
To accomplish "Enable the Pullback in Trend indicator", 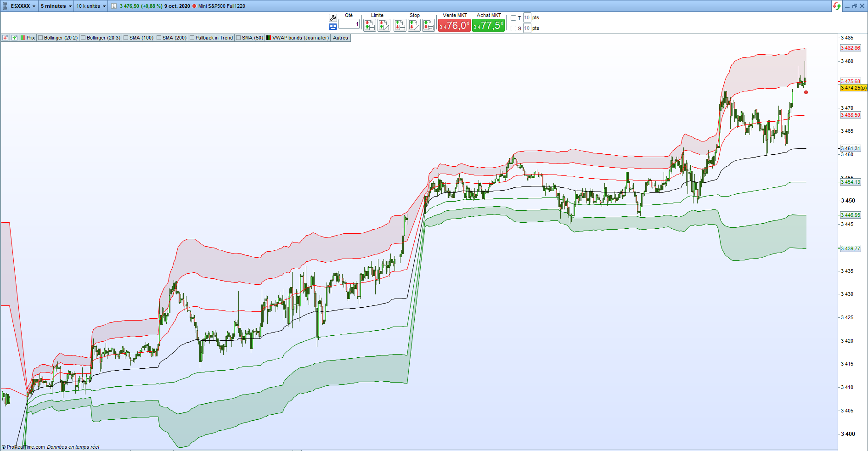I will pyautogui.click(x=192, y=38).
